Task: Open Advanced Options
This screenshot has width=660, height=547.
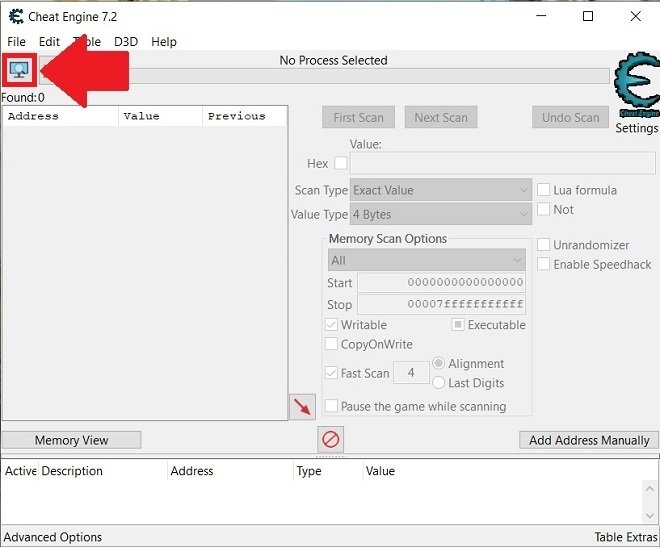Action: [53, 537]
